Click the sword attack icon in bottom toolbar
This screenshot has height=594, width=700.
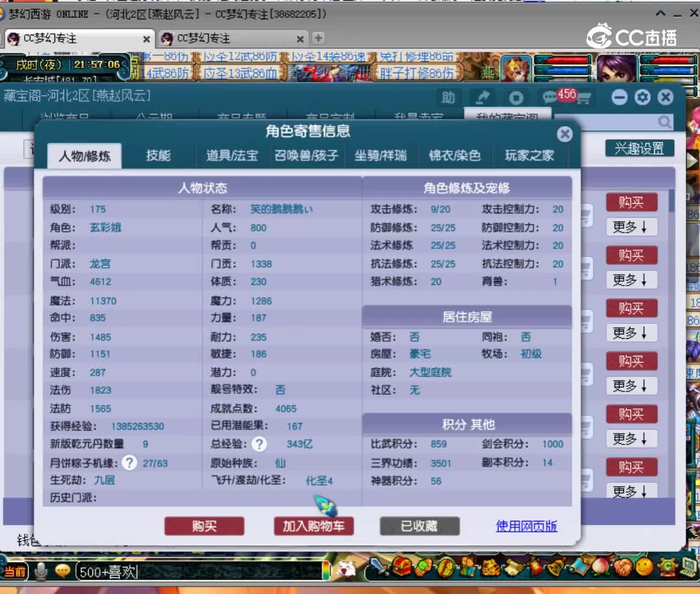coord(379,568)
